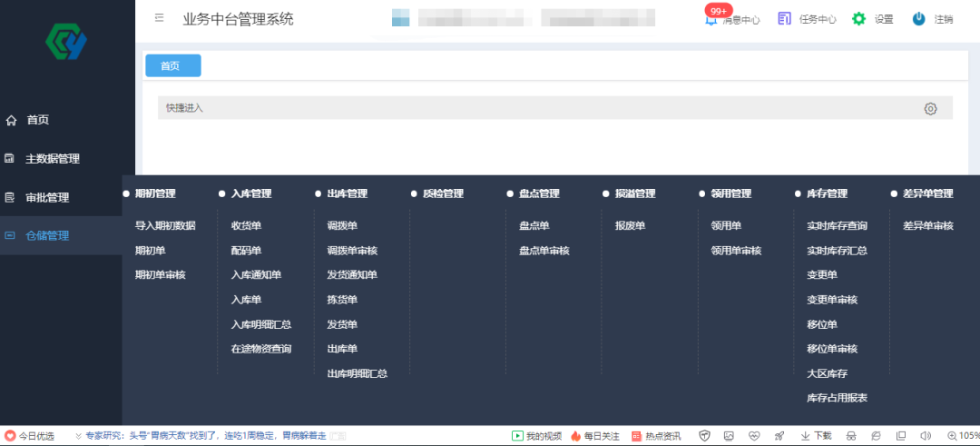
Task: Click the glasses reading-mode icon
Action: tap(850, 436)
